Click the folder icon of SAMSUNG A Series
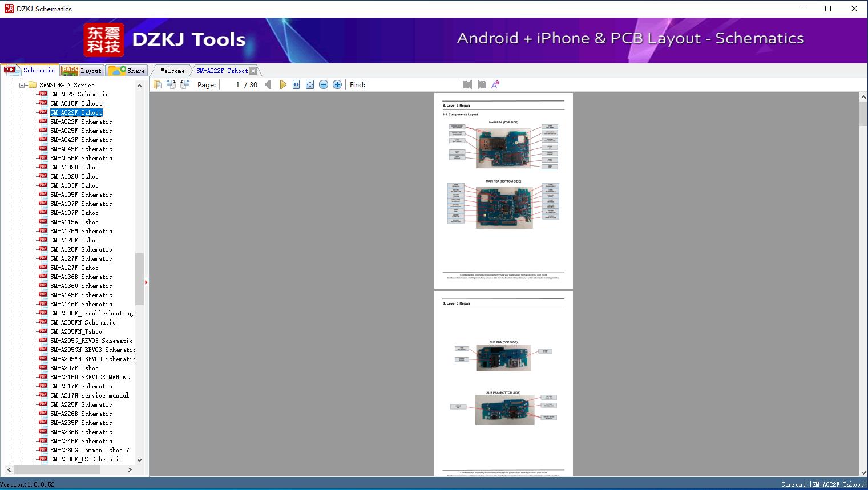The height and width of the screenshot is (490, 868). point(33,85)
